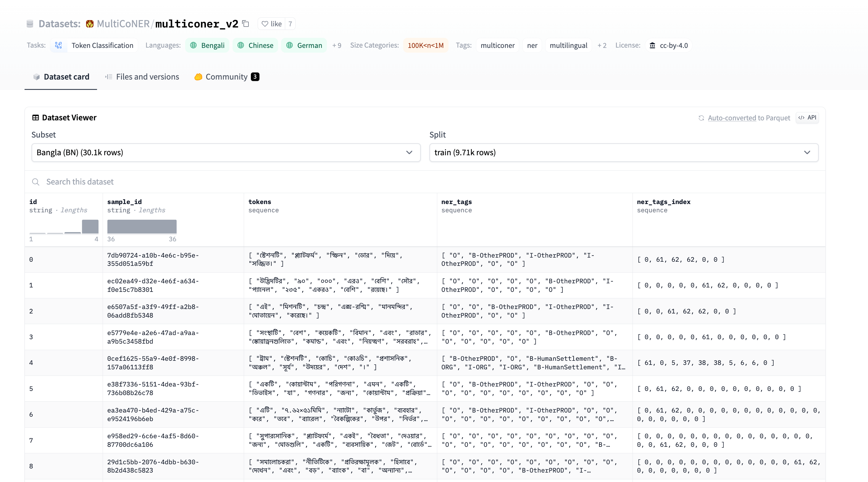Viewport: 868px width, 482px height.
Task: Click the Dataset Viewer table icon
Action: coord(36,118)
